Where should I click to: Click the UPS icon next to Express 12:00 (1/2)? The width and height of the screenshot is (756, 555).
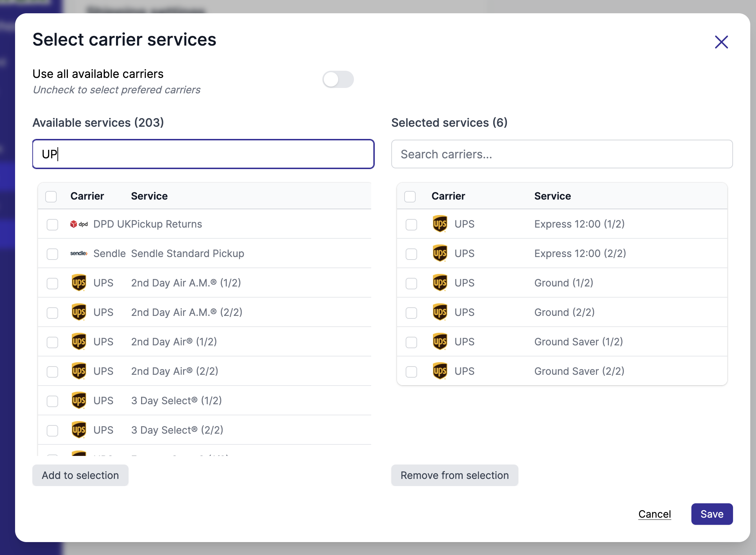coord(439,224)
